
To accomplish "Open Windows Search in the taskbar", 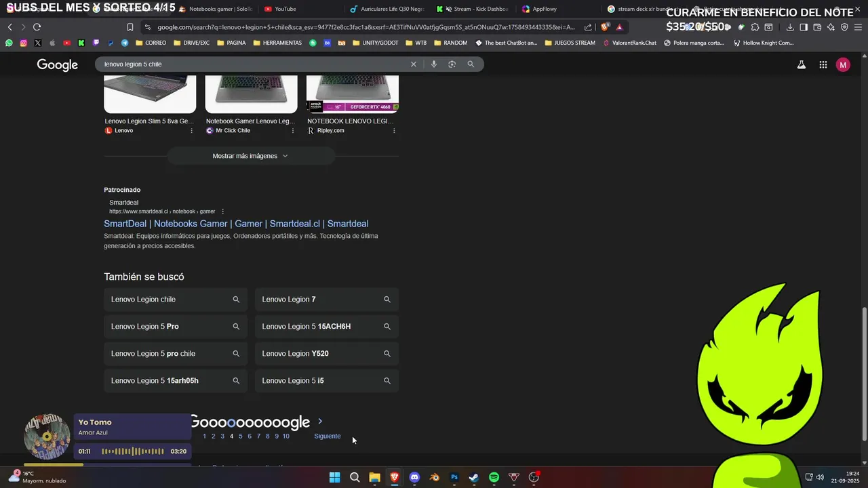I will [x=355, y=477].
